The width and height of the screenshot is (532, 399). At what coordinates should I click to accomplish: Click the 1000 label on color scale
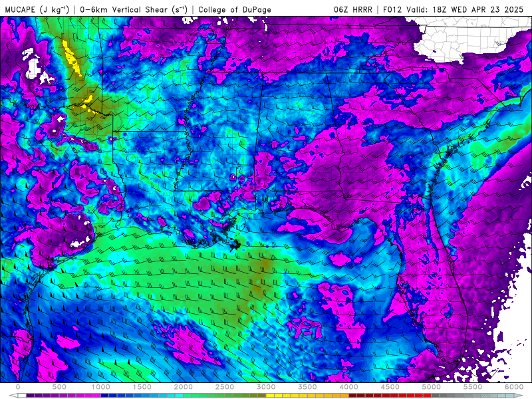101,387
